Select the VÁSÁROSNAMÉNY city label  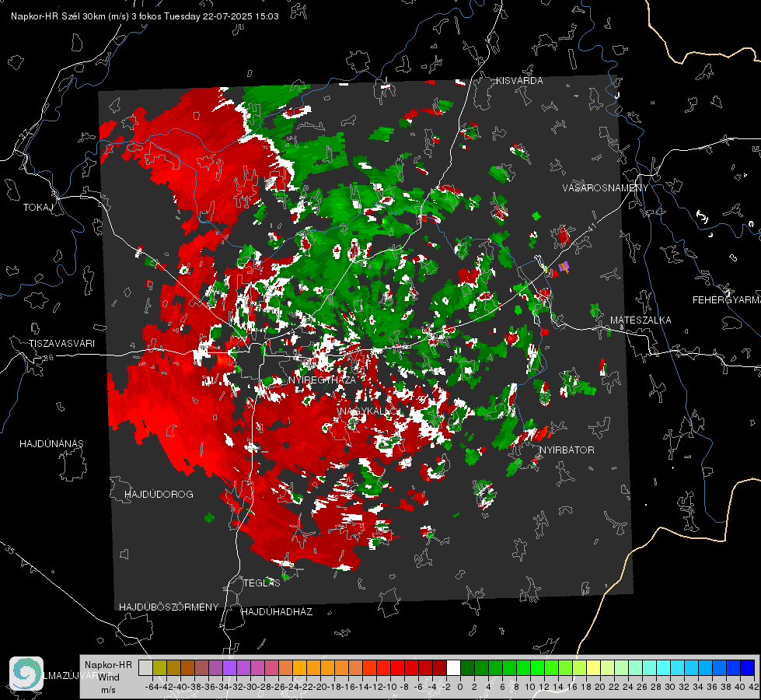pos(606,188)
